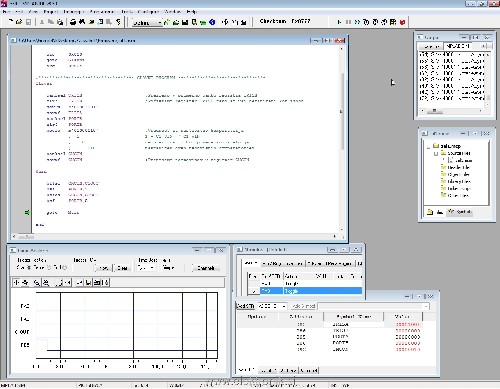Image resolution: width=500 pixels, height=389 pixels.
Task: Click the Value column header in Watch window
Action: point(403,316)
